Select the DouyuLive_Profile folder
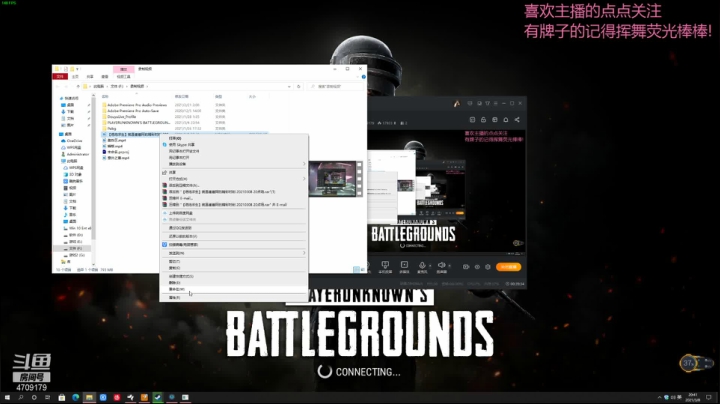The width and height of the screenshot is (720, 404). pyautogui.click(x=121, y=117)
